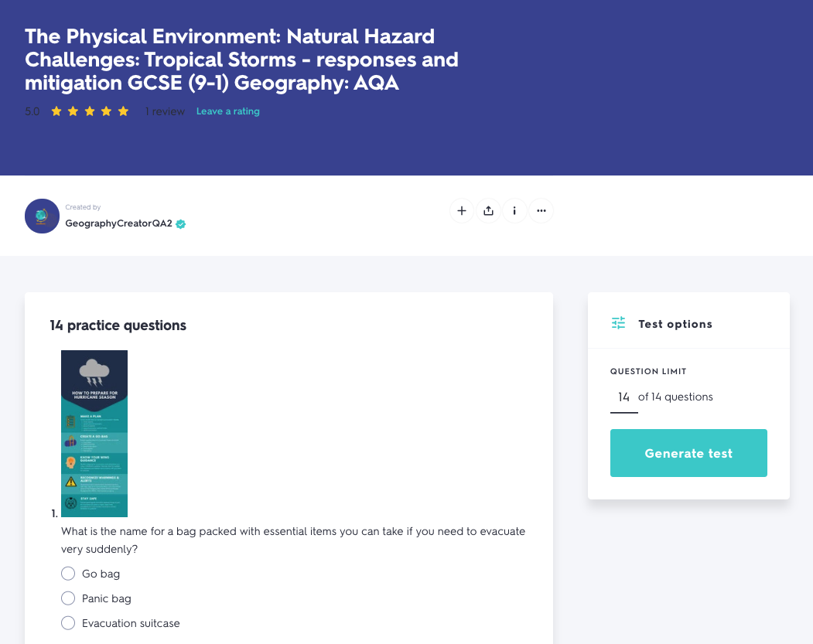Open the ellipsis more-options icon

click(x=541, y=210)
